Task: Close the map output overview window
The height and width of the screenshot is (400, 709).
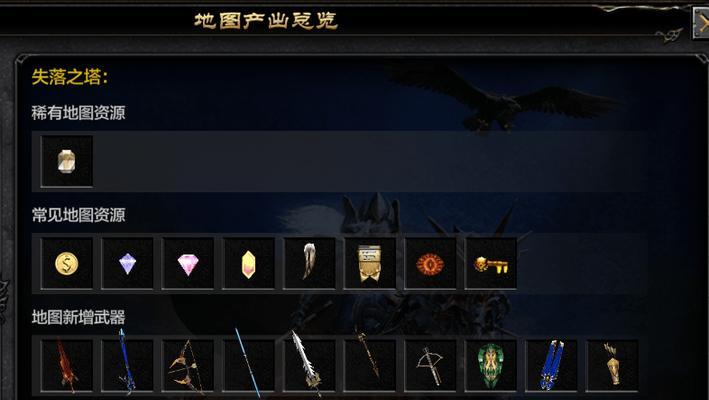Action: pyautogui.click(x=701, y=23)
